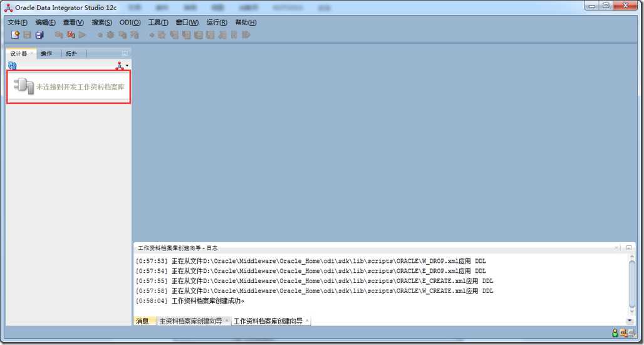Image resolution: width=644 pixels, height=345 pixels.
Task: Click the W_CREATE.xml log line
Action: 314,290
